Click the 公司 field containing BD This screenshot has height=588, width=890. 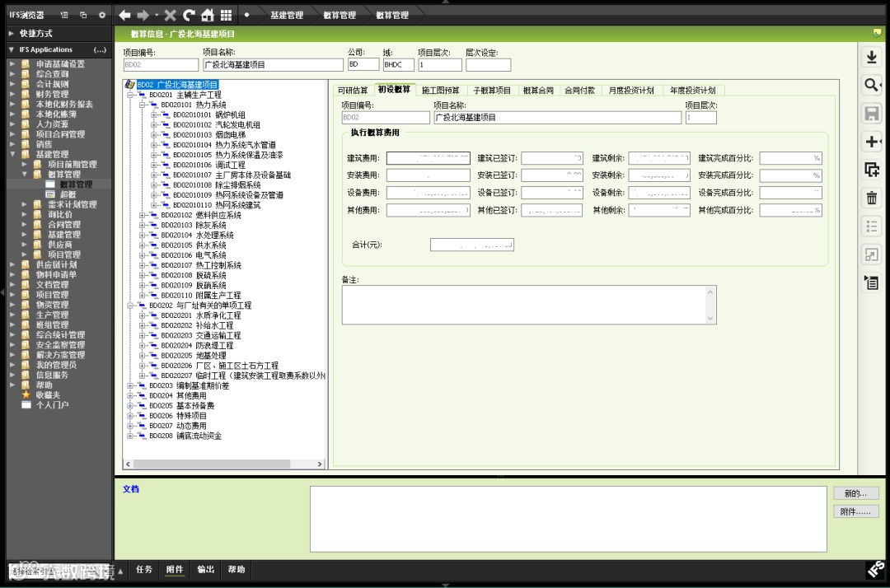(x=363, y=64)
